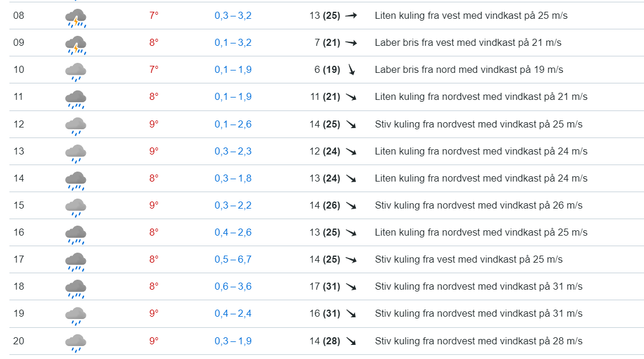Select the heavy rain icon at hour 18
The height and width of the screenshot is (359, 644).
pyautogui.click(x=76, y=288)
